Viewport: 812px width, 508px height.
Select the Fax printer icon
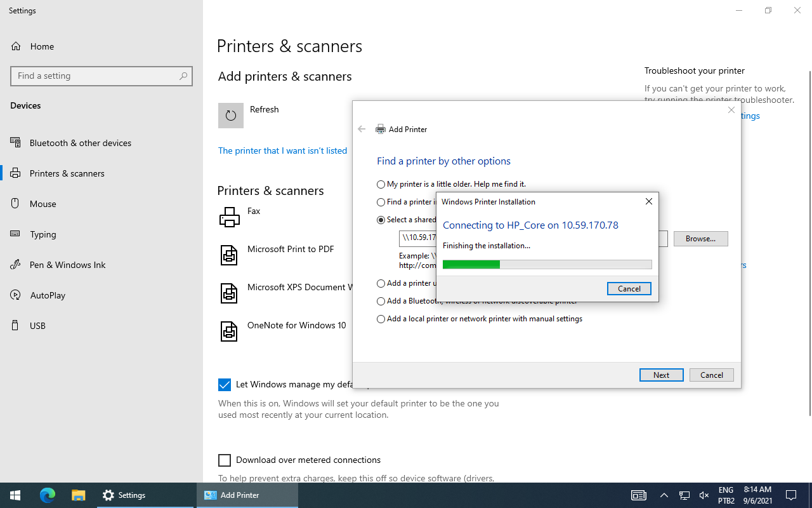[x=229, y=217]
